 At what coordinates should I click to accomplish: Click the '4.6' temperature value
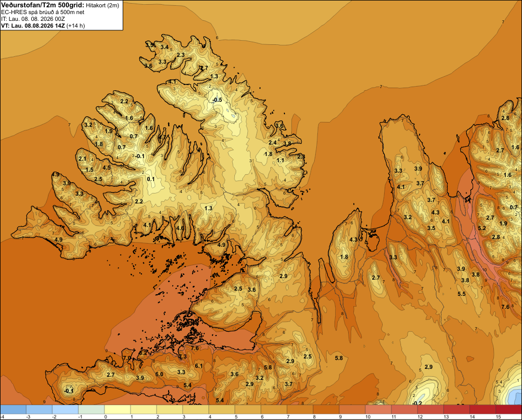pos(180,228)
